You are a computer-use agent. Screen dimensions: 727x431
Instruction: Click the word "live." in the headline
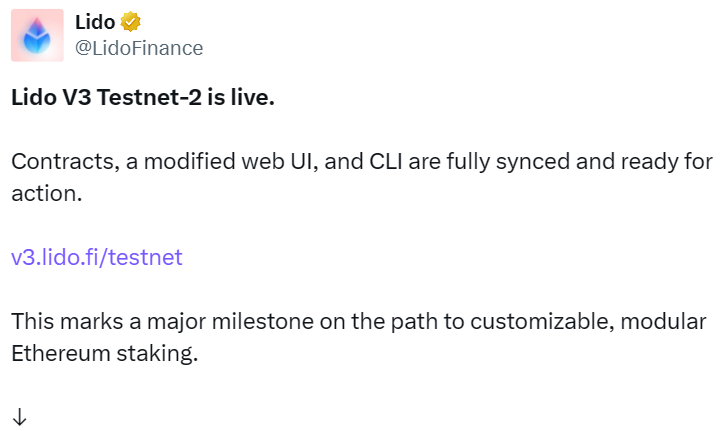[251, 98]
